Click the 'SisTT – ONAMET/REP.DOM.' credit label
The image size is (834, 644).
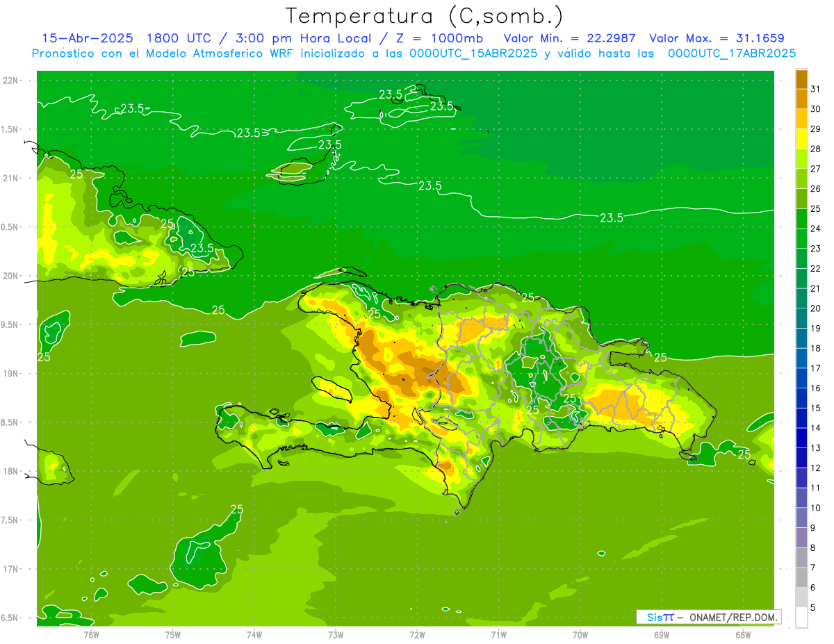709,617
